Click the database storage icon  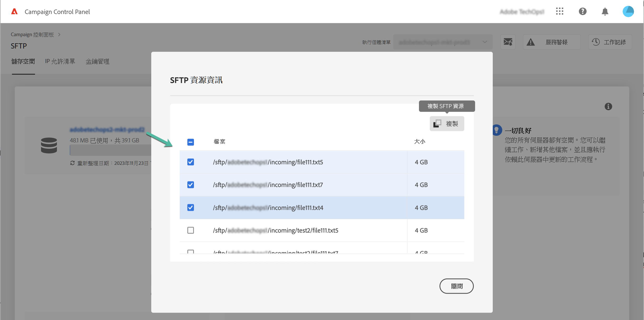point(49,145)
